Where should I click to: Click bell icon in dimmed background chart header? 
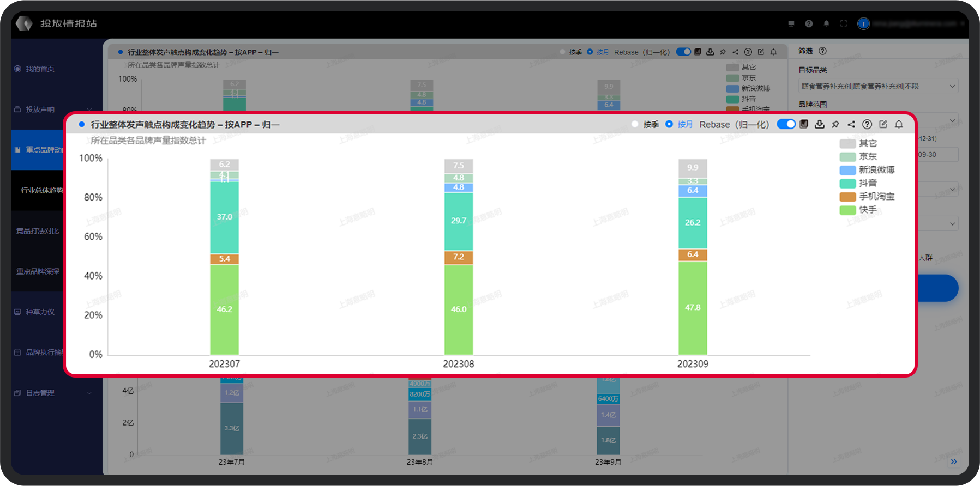coord(773,52)
